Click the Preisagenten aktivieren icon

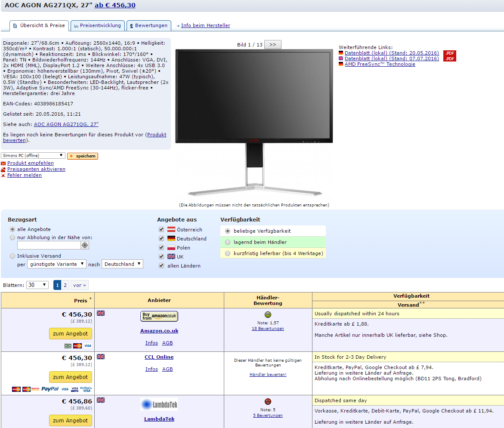click(x=3, y=169)
